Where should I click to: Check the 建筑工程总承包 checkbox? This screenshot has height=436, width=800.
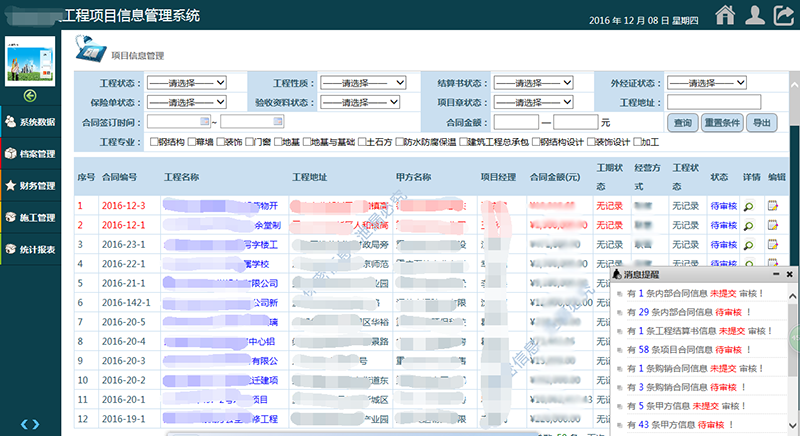click(463, 141)
